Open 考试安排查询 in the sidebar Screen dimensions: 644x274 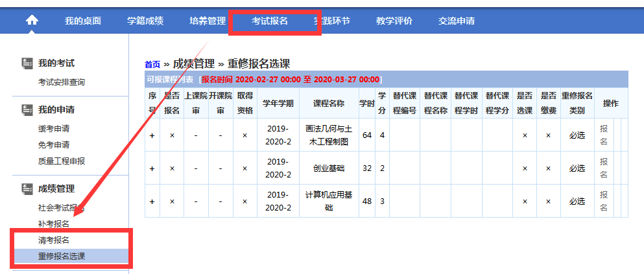click(x=62, y=82)
